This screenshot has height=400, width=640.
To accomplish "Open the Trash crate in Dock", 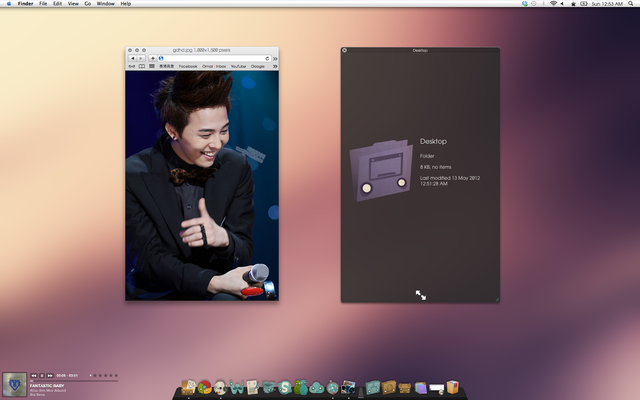I will [x=452, y=387].
